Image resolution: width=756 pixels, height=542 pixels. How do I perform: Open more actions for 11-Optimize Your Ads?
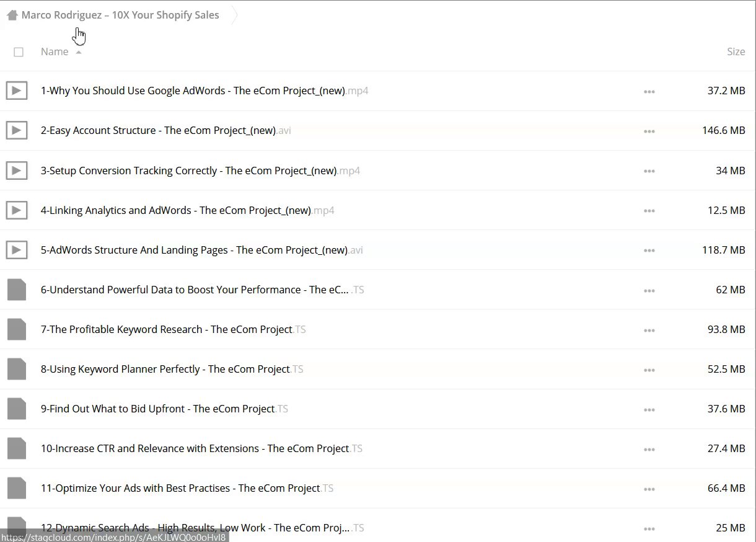point(649,489)
